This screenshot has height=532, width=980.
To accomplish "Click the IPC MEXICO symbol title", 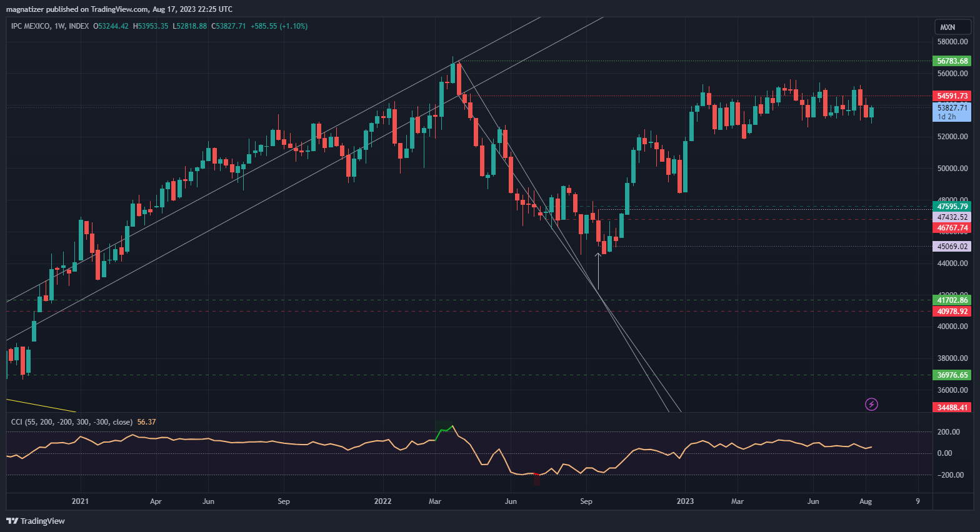I will click(31, 26).
